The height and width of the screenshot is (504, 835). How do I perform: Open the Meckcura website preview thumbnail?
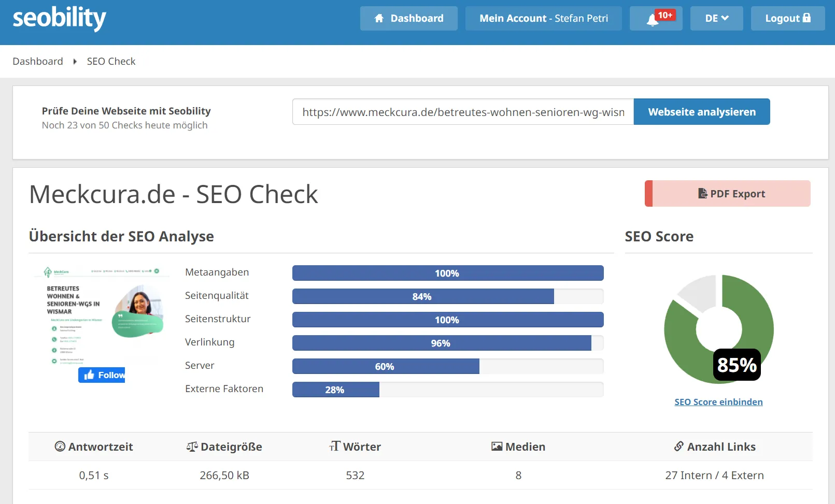click(x=102, y=316)
